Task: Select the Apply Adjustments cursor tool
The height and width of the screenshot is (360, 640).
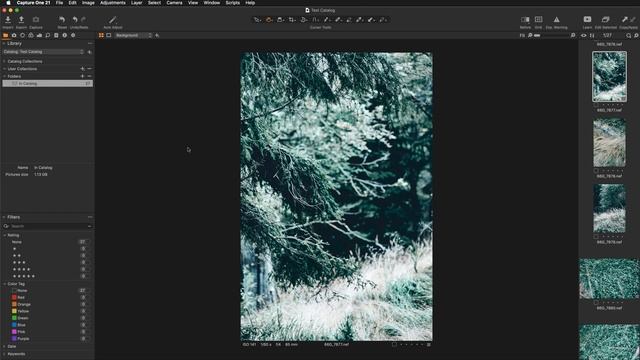Action: 371,20
